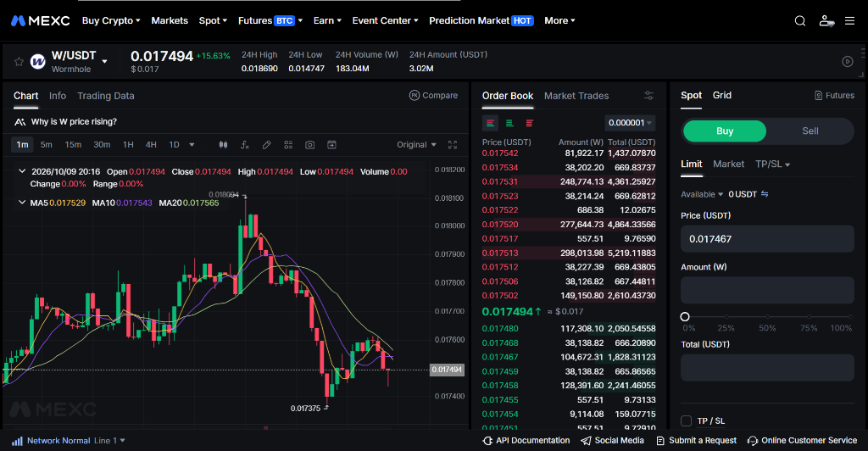Select the 4H timeframe
This screenshot has height=451, width=868.
151,144
